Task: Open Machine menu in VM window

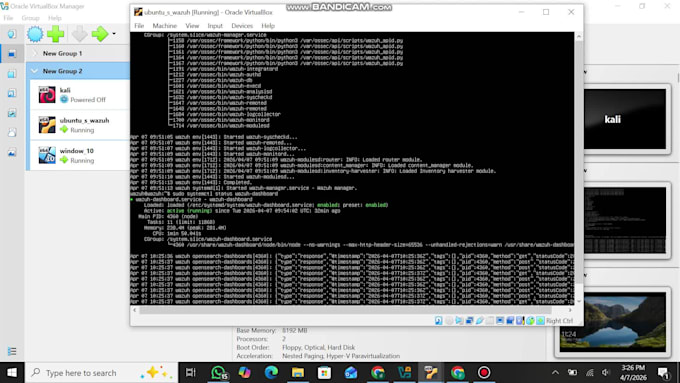Action: pyautogui.click(x=164, y=26)
